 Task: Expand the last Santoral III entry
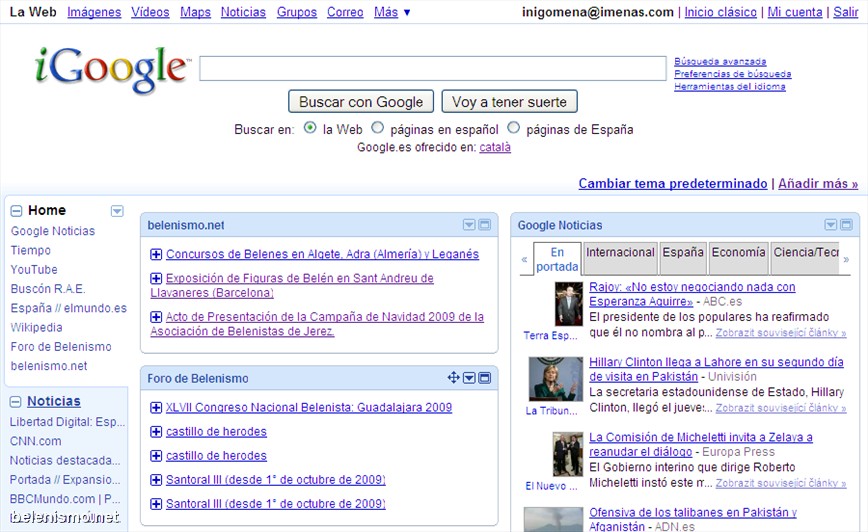tap(156, 504)
